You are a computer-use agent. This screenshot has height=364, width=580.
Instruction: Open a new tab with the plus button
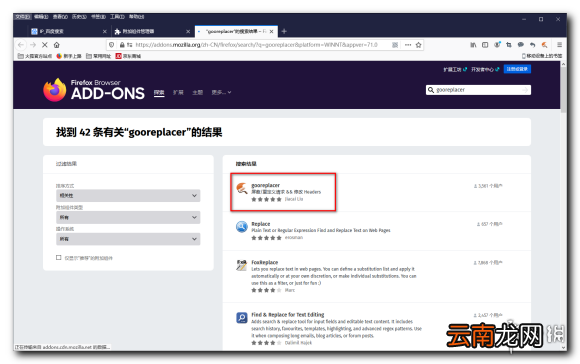click(284, 31)
